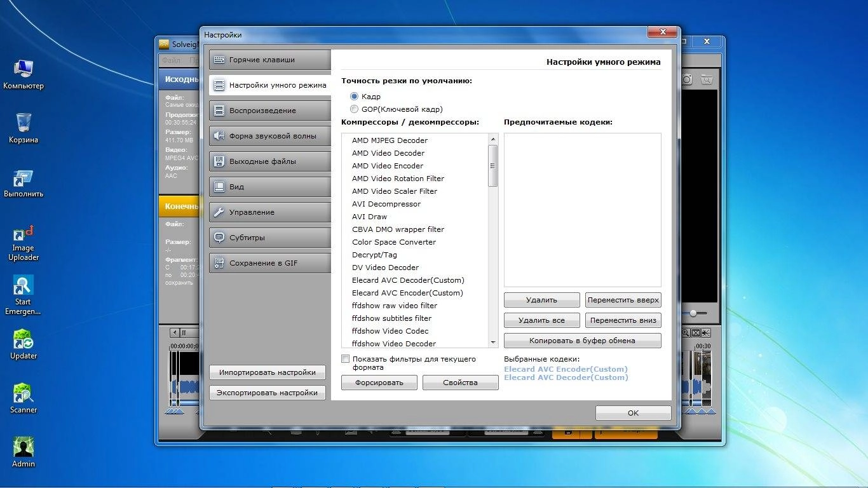Click the Форсировать button

coord(379,383)
